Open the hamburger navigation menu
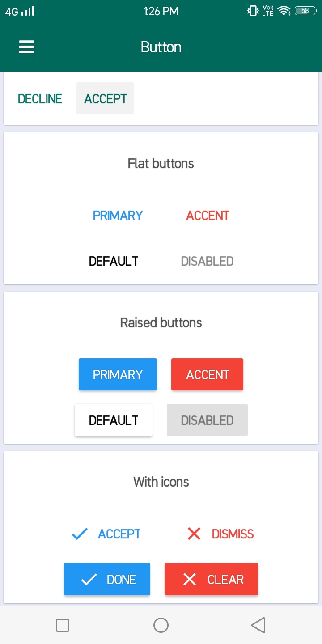Image resolution: width=322 pixels, height=644 pixels. (27, 47)
